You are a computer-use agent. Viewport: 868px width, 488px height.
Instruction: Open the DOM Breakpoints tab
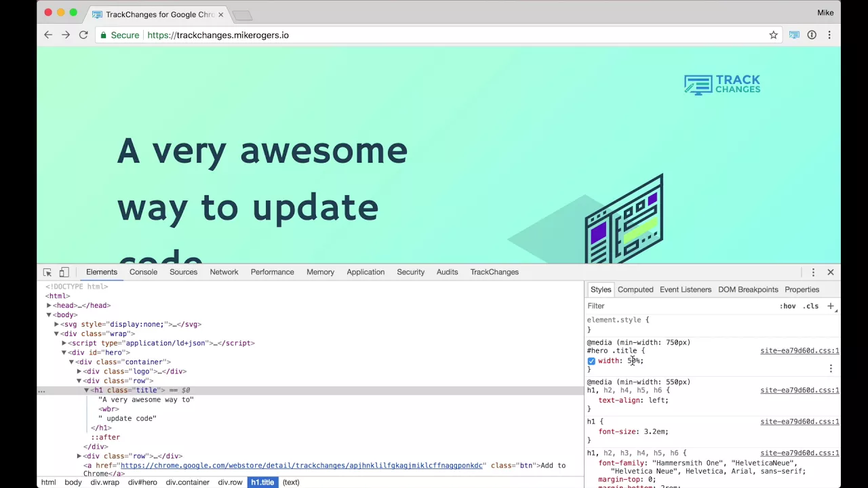click(x=748, y=290)
